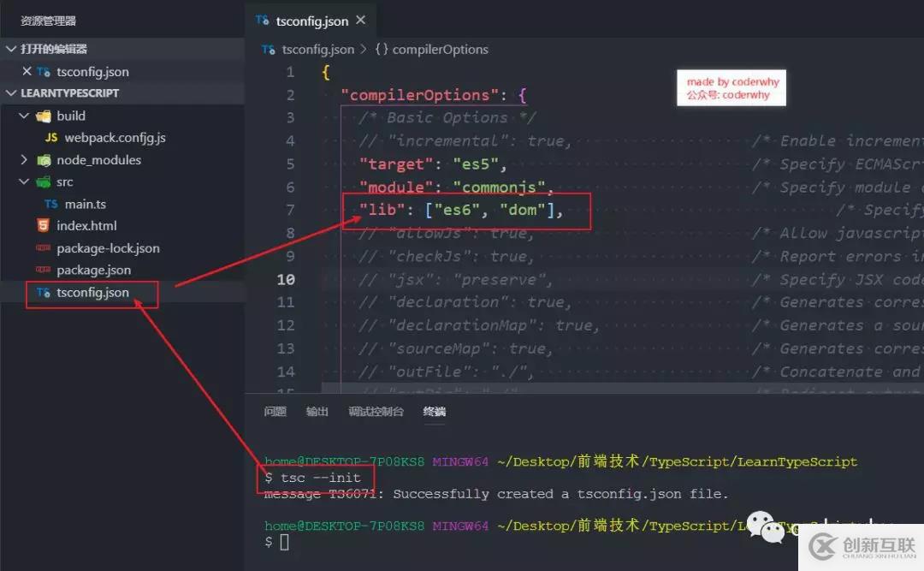Collapse the 打开的编辑器 section
This screenshot has width=924, height=571.
pyautogui.click(x=10, y=49)
